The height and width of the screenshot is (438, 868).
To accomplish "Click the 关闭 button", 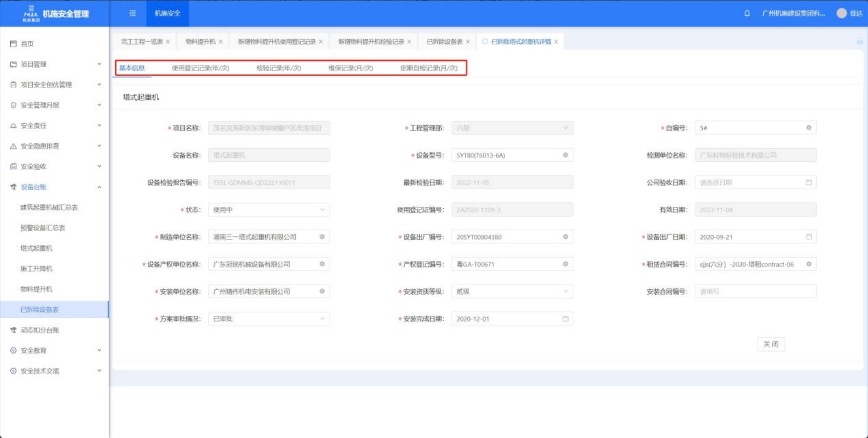I will click(770, 344).
